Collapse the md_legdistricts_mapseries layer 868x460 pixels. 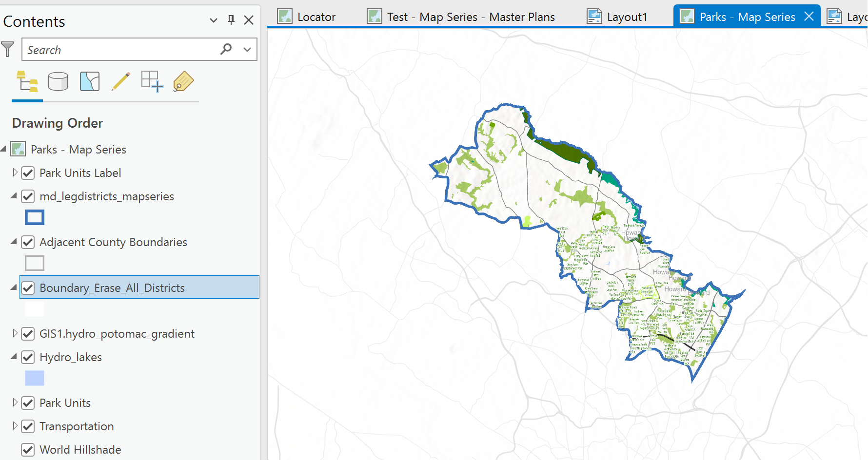tap(13, 196)
